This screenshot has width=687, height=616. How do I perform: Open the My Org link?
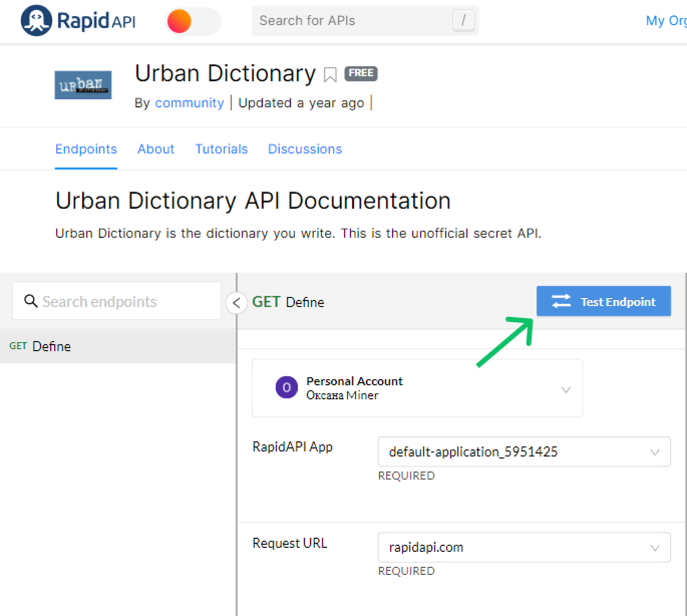point(666,21)
